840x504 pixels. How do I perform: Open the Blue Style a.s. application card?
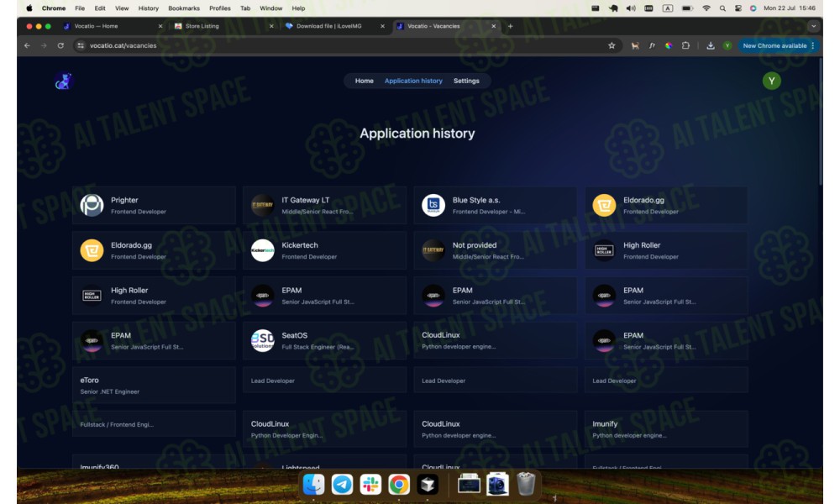click(496, 205)
